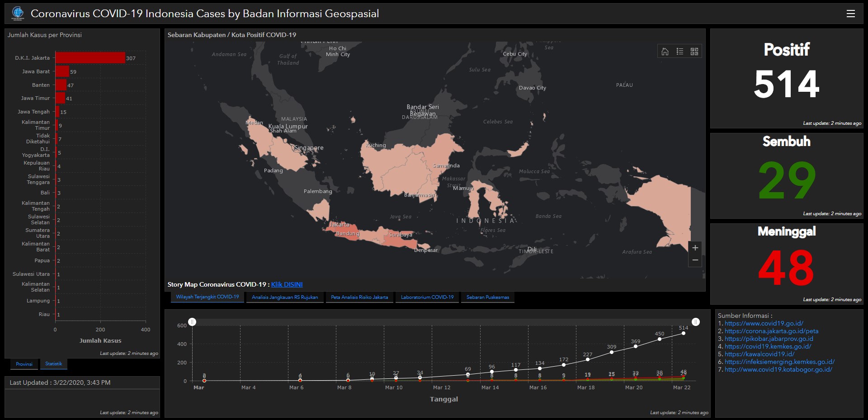Open the map legend icon
Image resolution: width=868 pixels, height=420 pixels.
[x=679, y=52]
